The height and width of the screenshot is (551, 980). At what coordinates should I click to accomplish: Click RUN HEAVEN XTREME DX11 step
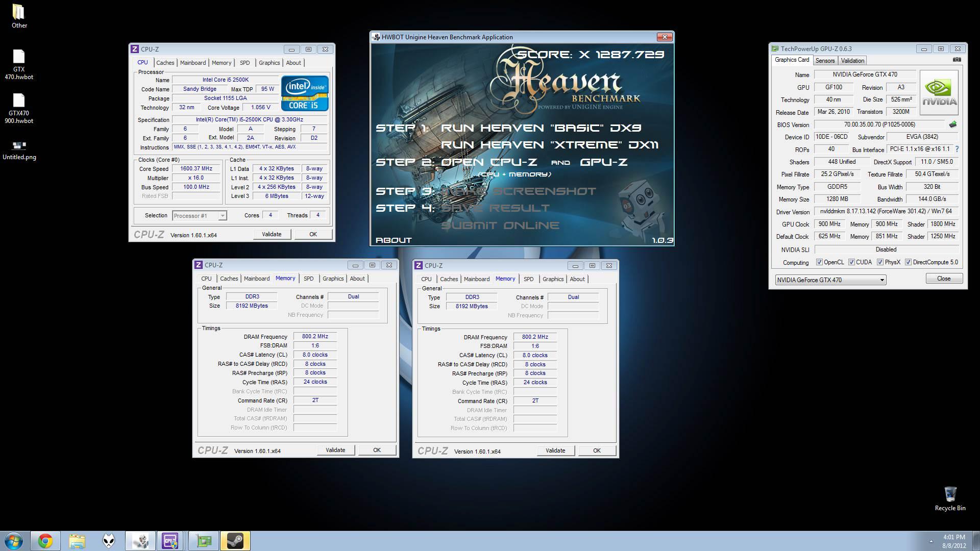click(550, 145)
